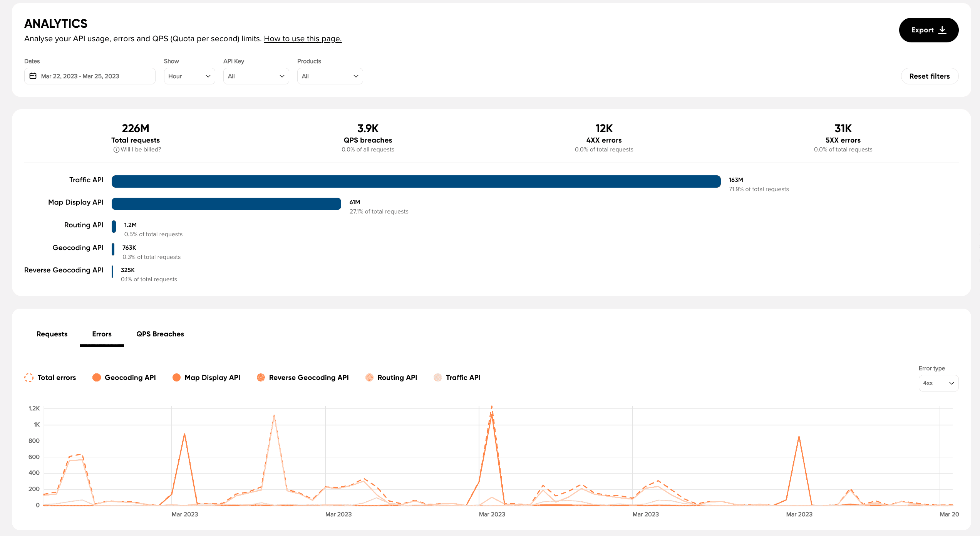The width and height of the screenshot is (980, 536).
Task: Click the download icon on Export
Action: [x=942, y=30]
